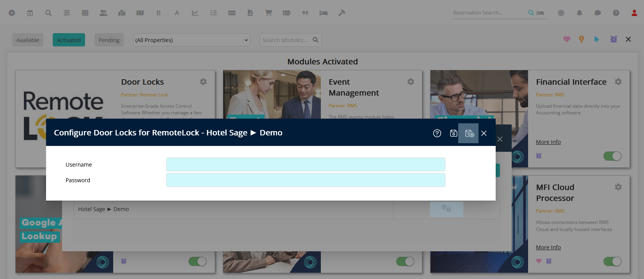Viewport: 644px width, 279px height.
Task: Open the report document icon in toolbar
Action: coord(250,13)
